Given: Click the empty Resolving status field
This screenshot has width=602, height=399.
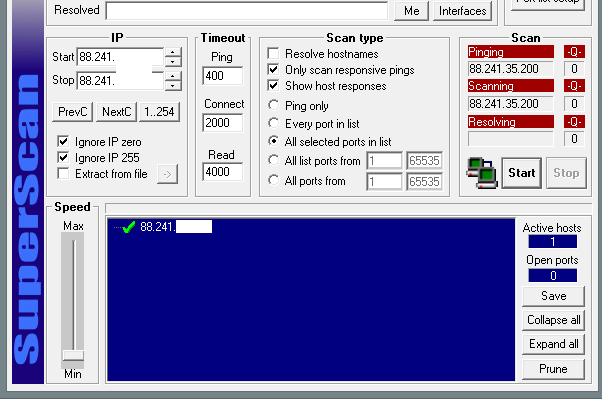Looking at the screenshot, I should coord(511,139).
